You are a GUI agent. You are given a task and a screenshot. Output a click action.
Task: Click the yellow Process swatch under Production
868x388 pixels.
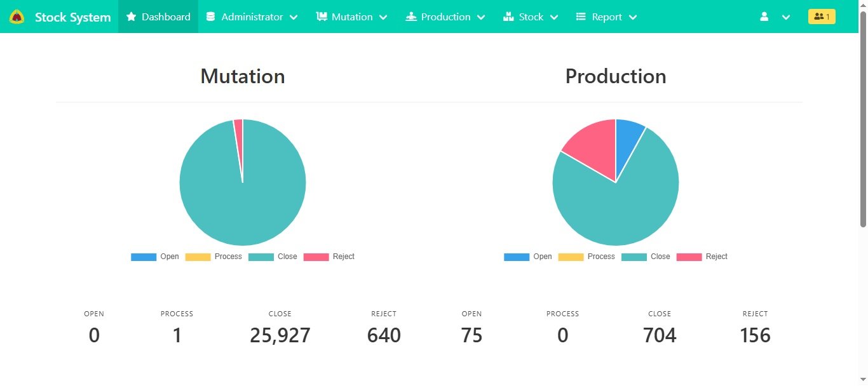[571, 257]
